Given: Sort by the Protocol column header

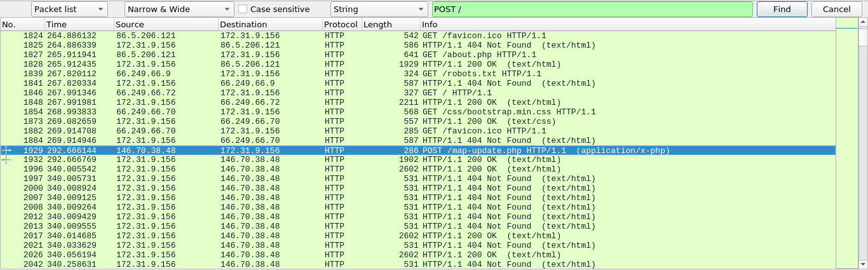Looking at the screenshot, I should pyautogui.click(x=341, y=25).
